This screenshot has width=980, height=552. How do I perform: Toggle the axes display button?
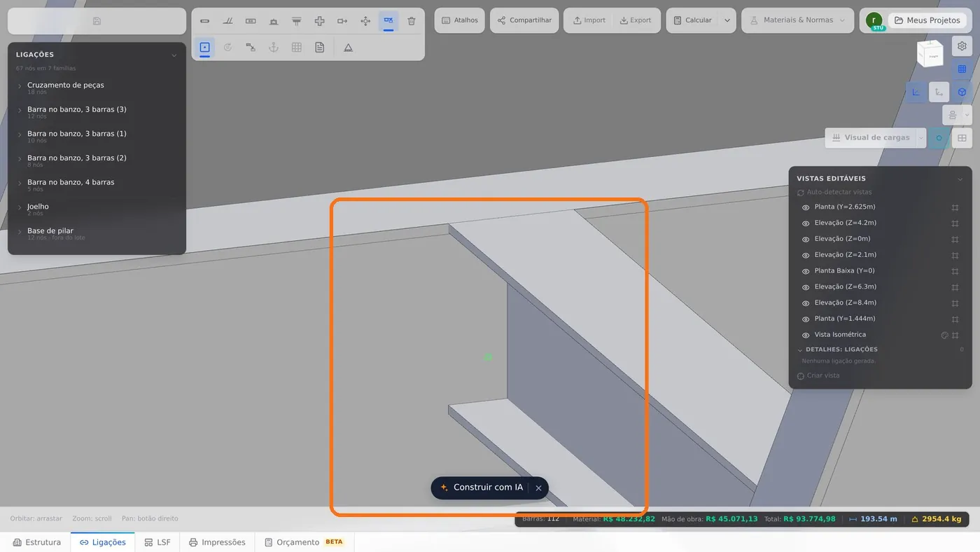[x=916, y=92]
